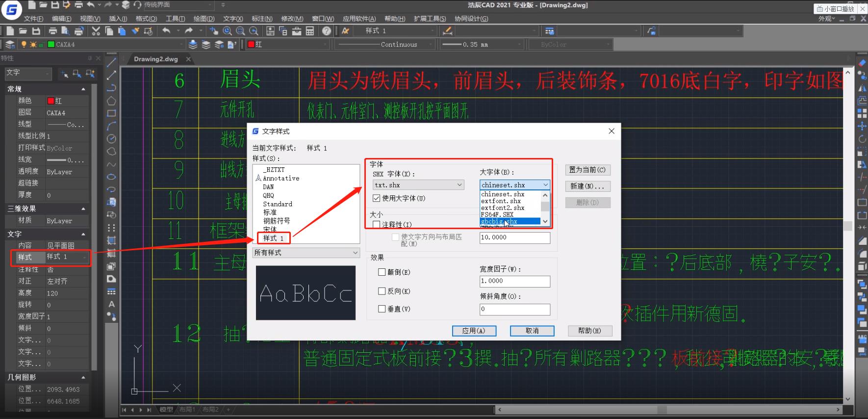This screenshot has height=419, width=868.
Task: Uncheck the 使用大字体 checkbox
Action: pyautogui.click(x=376, y=198)
